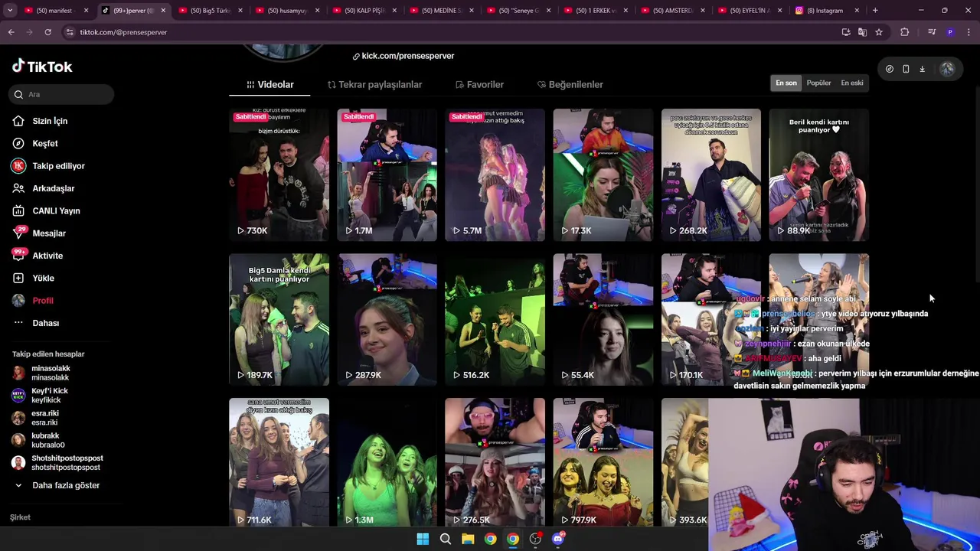The width and height of the screenshot is (980, 551).
Task: Open the Chrome three-dot menu
Action: point(969,32)
